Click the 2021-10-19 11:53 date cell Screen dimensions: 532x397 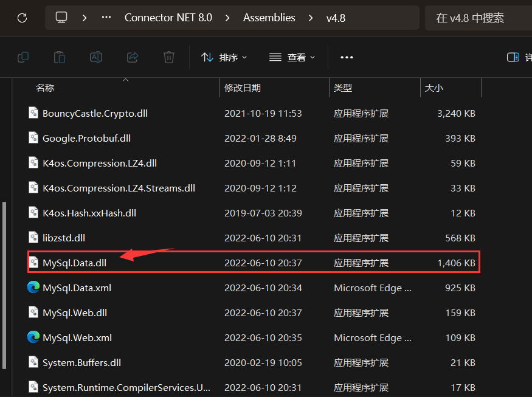(x=263, y=113)
